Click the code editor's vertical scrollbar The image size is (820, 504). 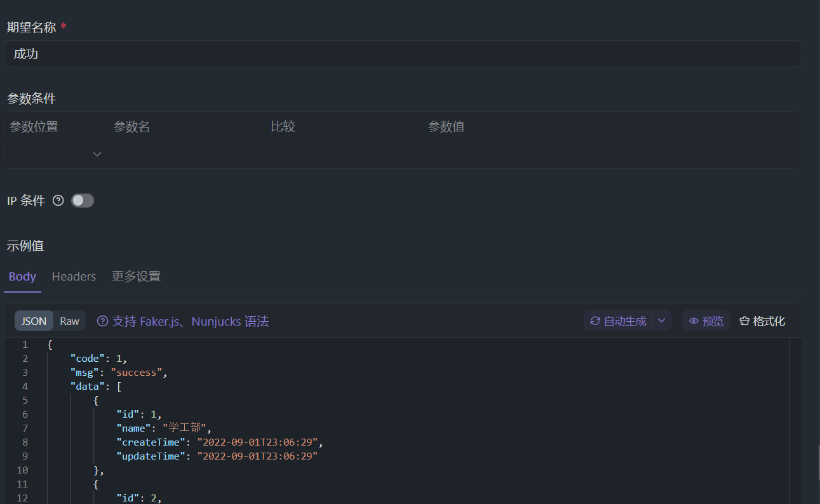pos(795,419)
